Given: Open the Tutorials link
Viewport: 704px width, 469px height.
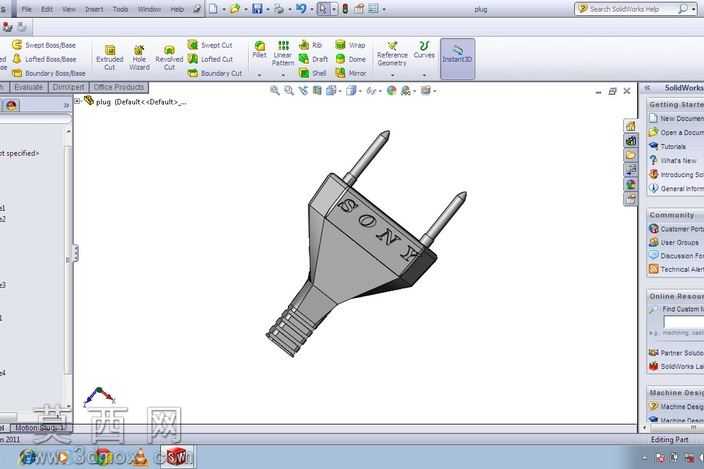Looking at the screenshot, I should (667, 146).
